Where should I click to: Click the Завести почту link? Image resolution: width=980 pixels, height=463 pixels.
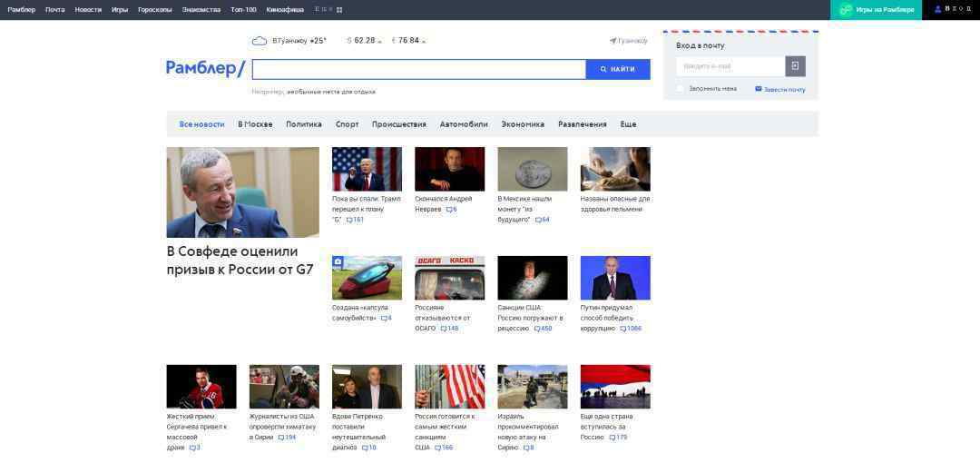coord(784,90)
